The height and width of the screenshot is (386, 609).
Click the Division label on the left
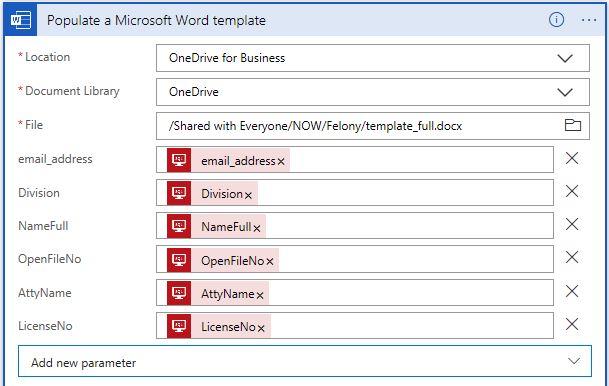[x=39, y=193]
